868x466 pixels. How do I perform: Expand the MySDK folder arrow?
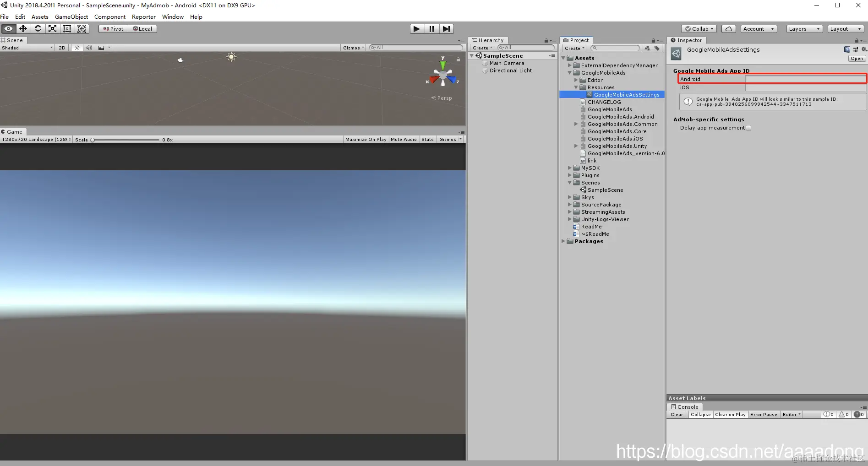click(570, 168)
